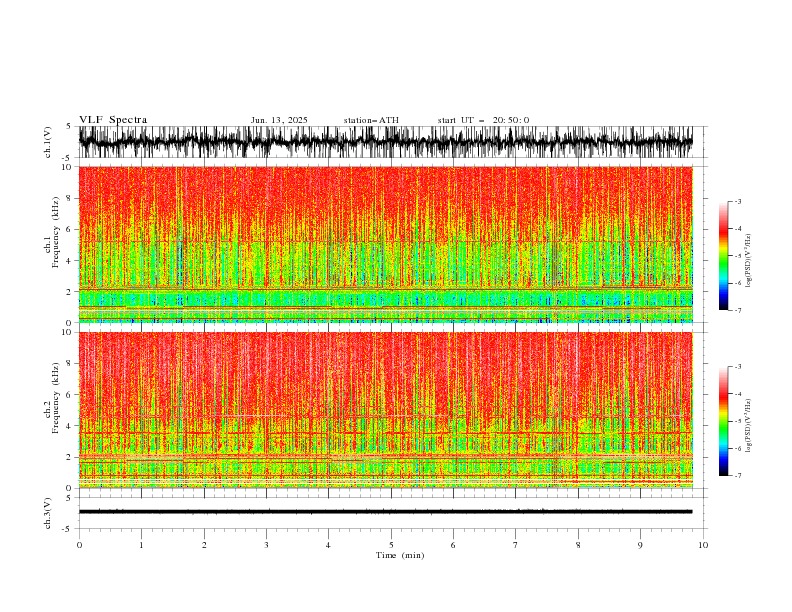Click the ch.1 "Frequency (kHz)" axis label
The height and width of the screenshot is (612, 792).
(x=56, y=233)
